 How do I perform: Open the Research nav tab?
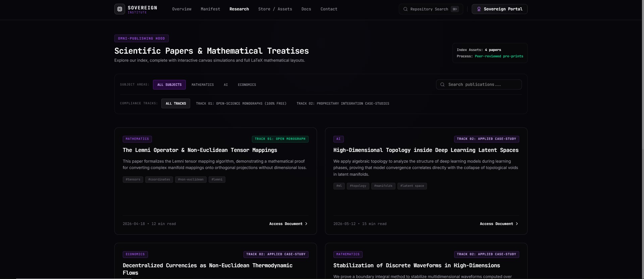tap(239, 9)
